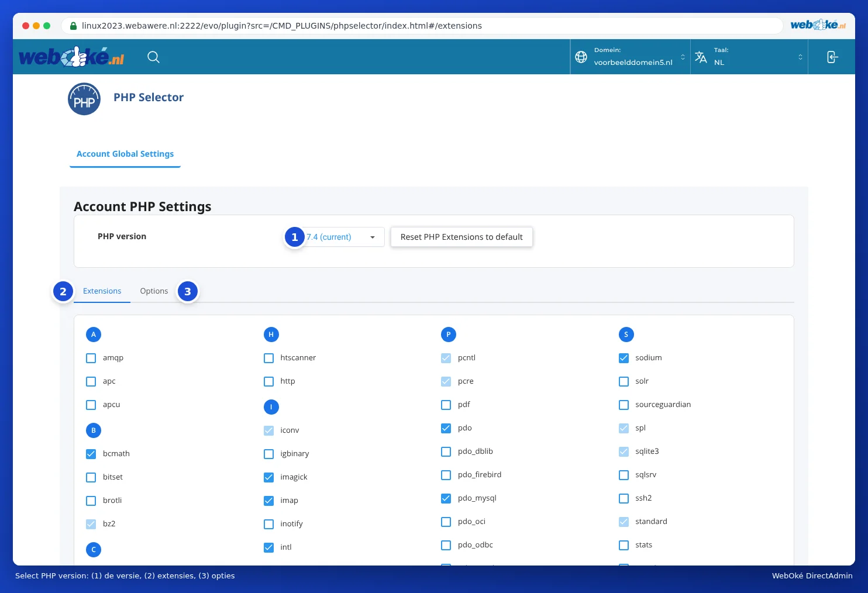Check the pdo_dblib box
Screen dimensions: 868x593
(446, 451)
